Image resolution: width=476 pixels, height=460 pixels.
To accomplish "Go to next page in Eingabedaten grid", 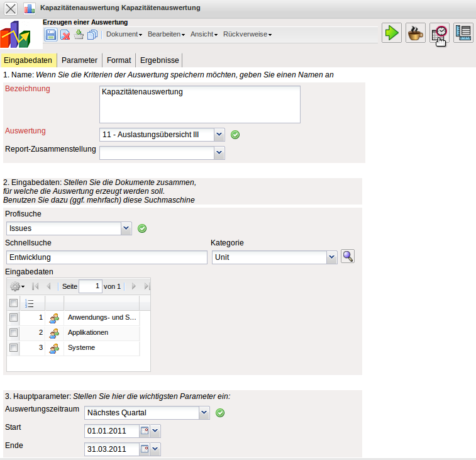I will click(133, 286).
